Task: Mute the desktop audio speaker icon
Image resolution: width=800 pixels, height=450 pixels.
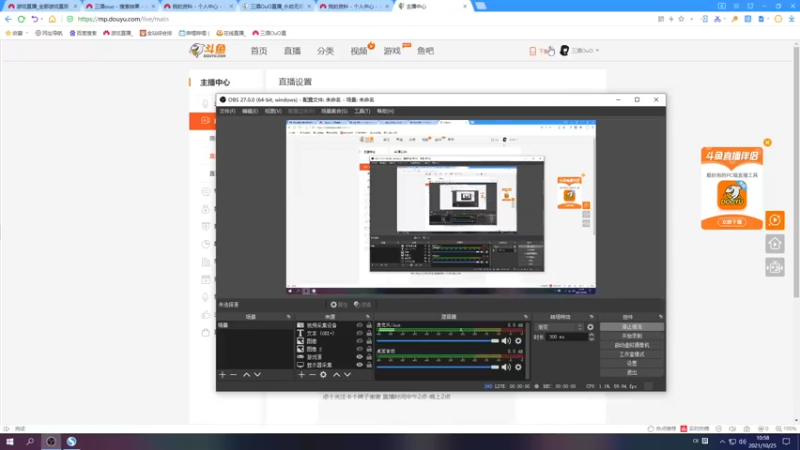Action: coord(506,367)
